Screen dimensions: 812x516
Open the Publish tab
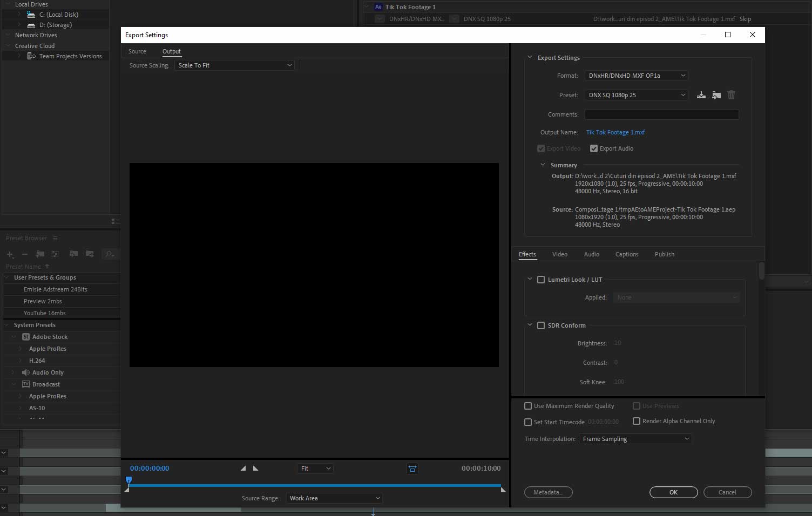coord(664,254)
